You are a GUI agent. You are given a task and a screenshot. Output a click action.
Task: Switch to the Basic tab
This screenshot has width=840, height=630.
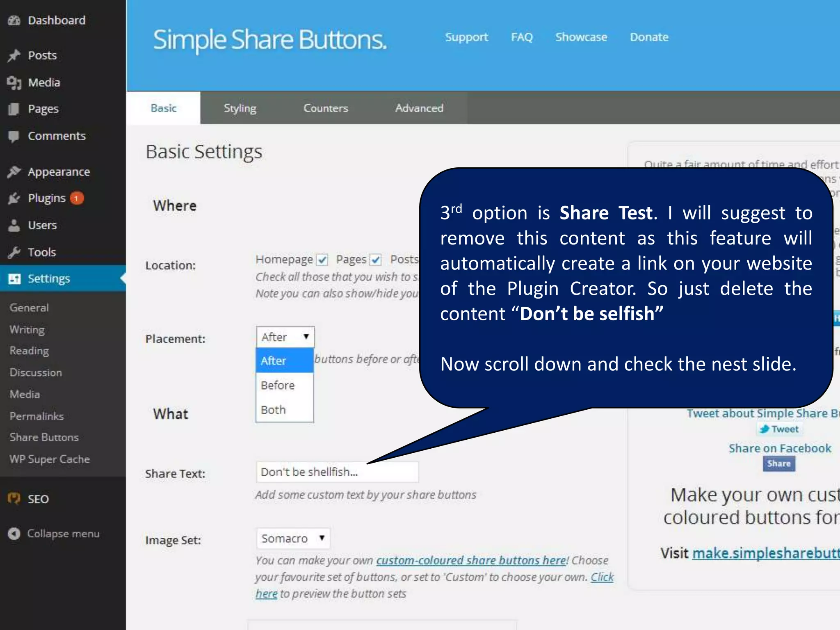[164, 108]
